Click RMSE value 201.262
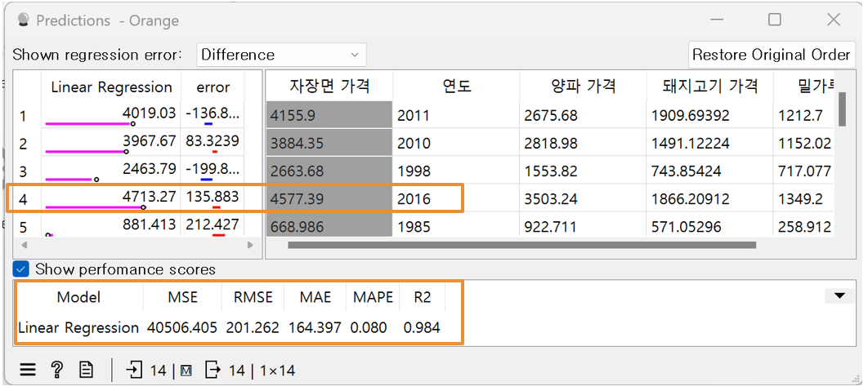The height and width of the screenshot is (391, 868). click(x=253, y=327)
